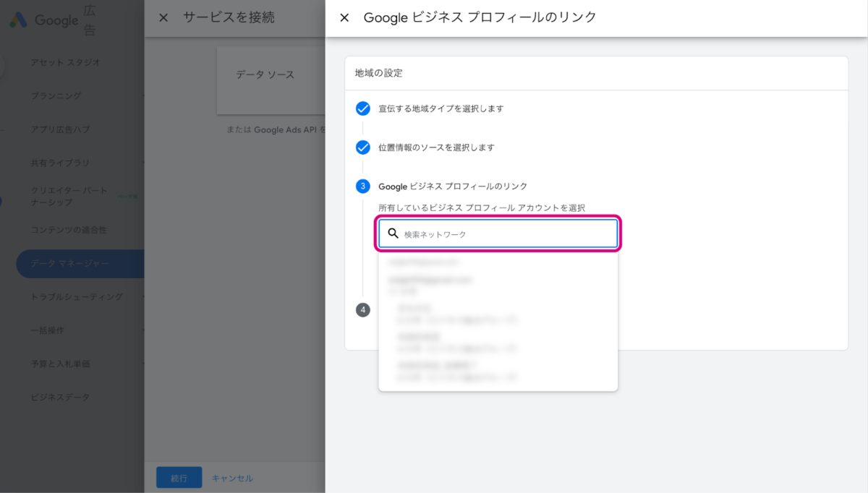Close the サービスを接続 panel

(x=163, y=18)
